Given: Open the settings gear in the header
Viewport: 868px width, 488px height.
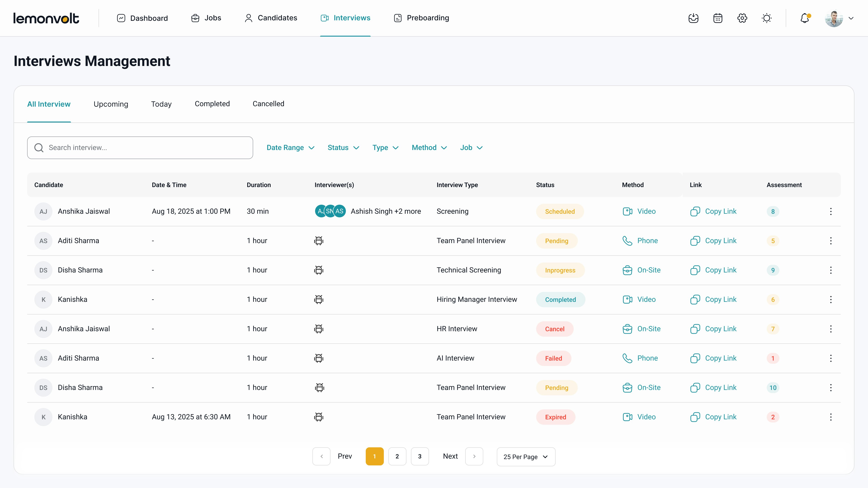Looking at the screenshot, I should (x=742, y=18).
